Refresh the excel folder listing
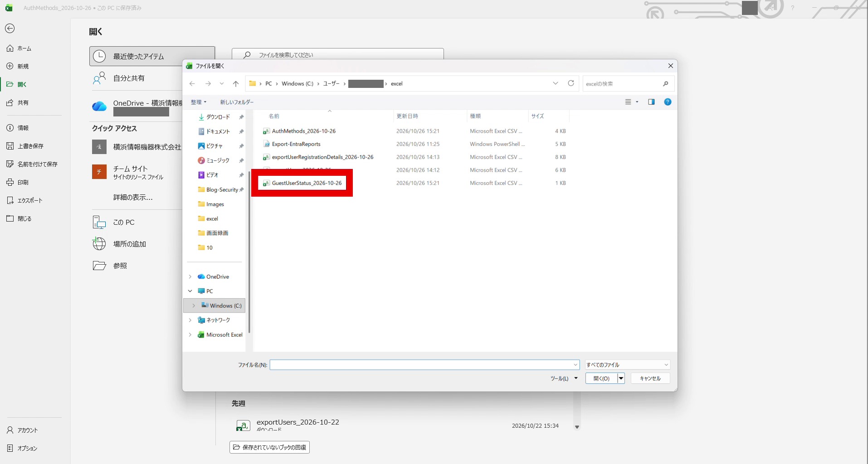The height and width of the screenshot is (464, 868). [571, 83]
